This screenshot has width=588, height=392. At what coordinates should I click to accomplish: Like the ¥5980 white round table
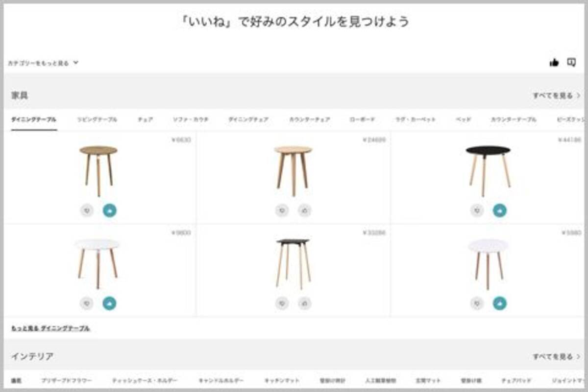pyautogui.click(x=500, y=303)
